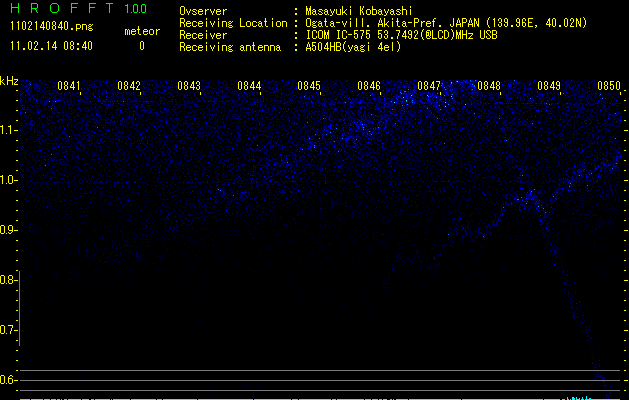Click the meteor count value 0

(x=142, y=46)
